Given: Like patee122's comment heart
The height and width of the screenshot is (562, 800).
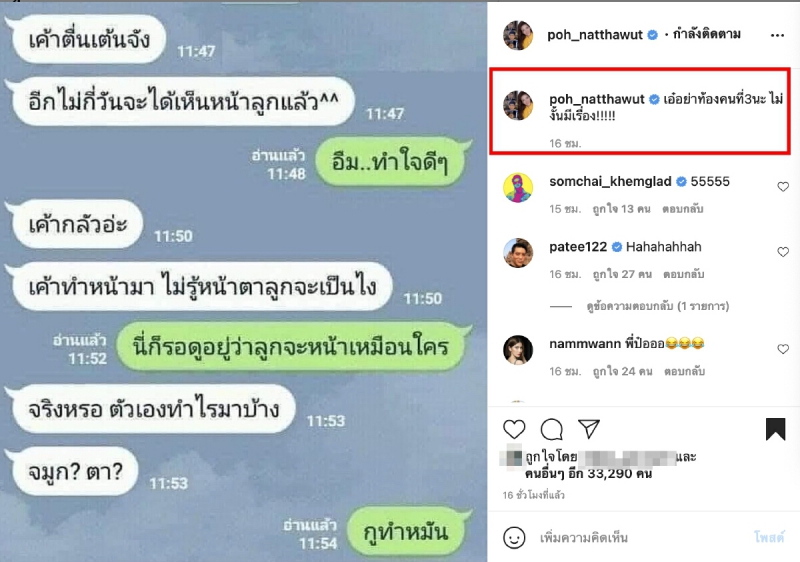Looking at the screenshot, I should pyautogui.click(x=783, y=252).
